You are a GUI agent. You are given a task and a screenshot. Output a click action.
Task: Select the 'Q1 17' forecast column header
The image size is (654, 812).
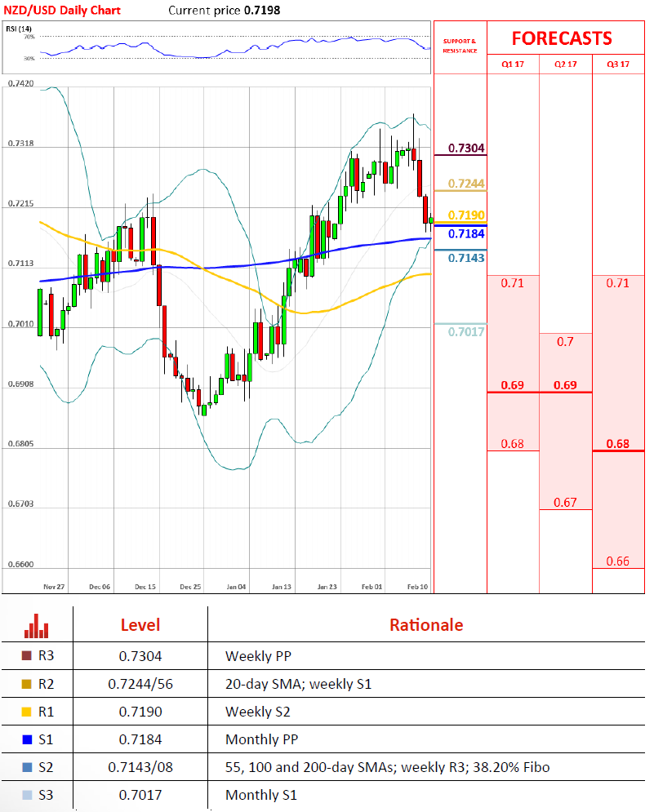[x=513, y=64]
